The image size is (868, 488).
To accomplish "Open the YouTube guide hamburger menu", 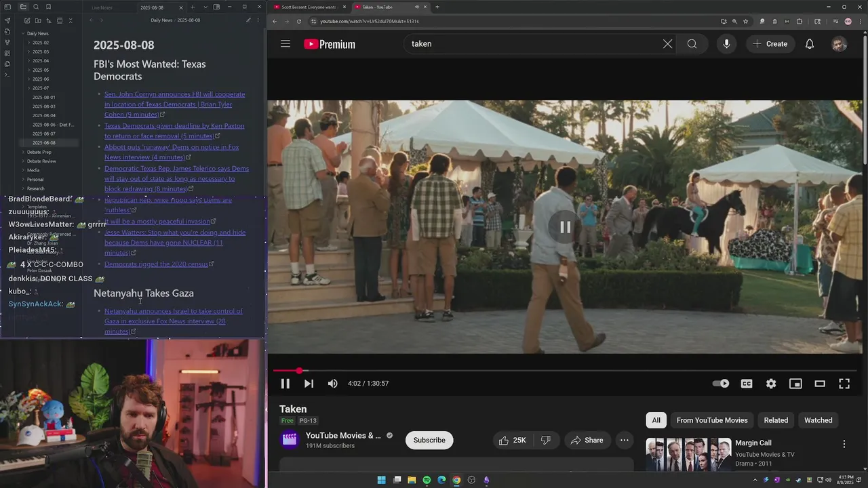I will pos(285,44).
